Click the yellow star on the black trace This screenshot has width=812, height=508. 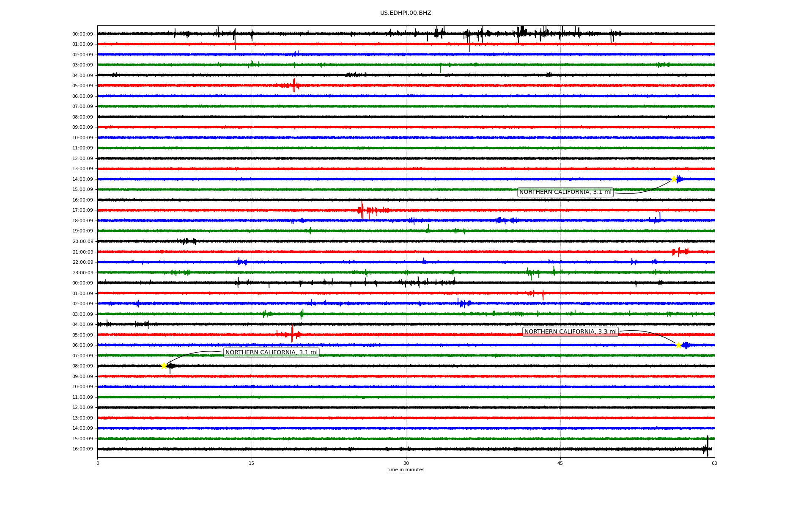[164, 366]
